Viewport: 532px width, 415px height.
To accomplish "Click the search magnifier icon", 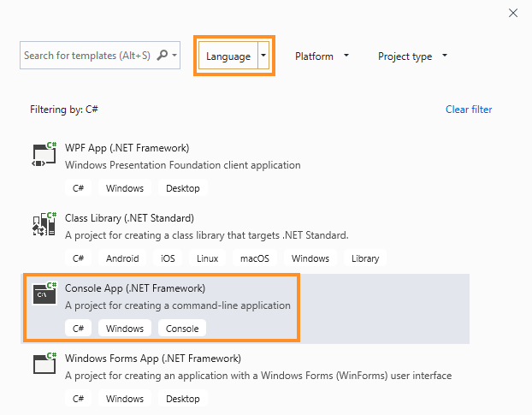I will [163, 55].
